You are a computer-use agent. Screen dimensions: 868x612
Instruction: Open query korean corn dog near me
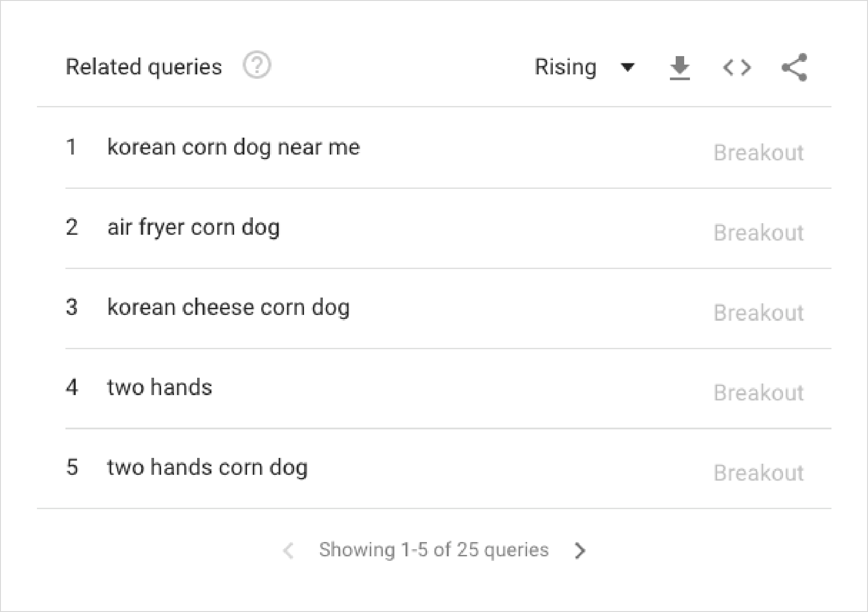[x=234, y=147]
